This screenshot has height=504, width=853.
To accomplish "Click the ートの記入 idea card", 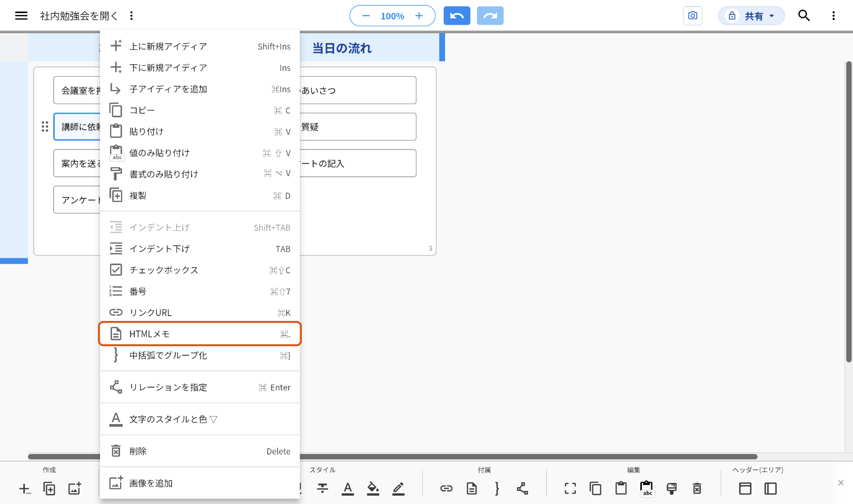I will 358,163.
